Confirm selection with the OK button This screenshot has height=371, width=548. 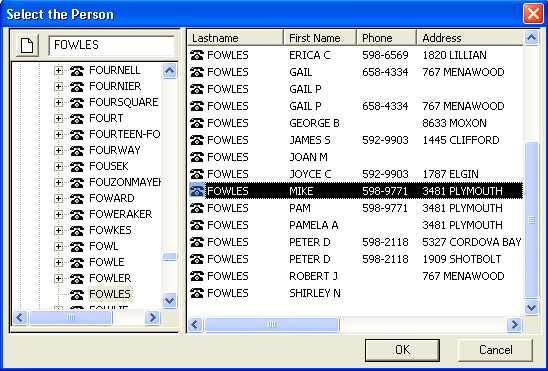click(x=402, y=350)
